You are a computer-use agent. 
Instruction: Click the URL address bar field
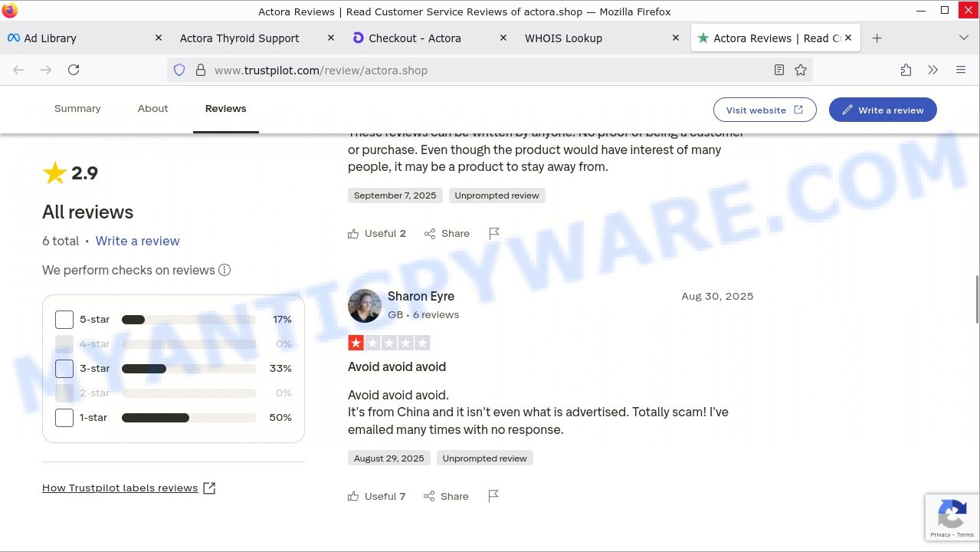pos(475,70)
